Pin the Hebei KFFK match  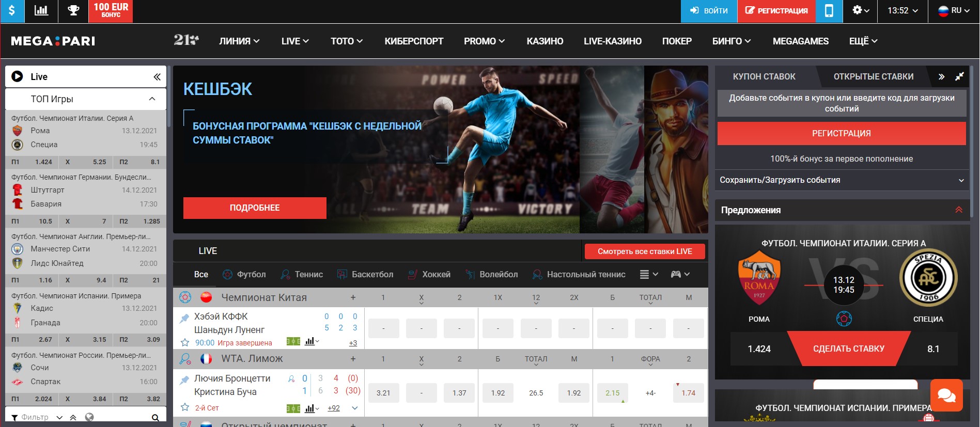[184, 319]
